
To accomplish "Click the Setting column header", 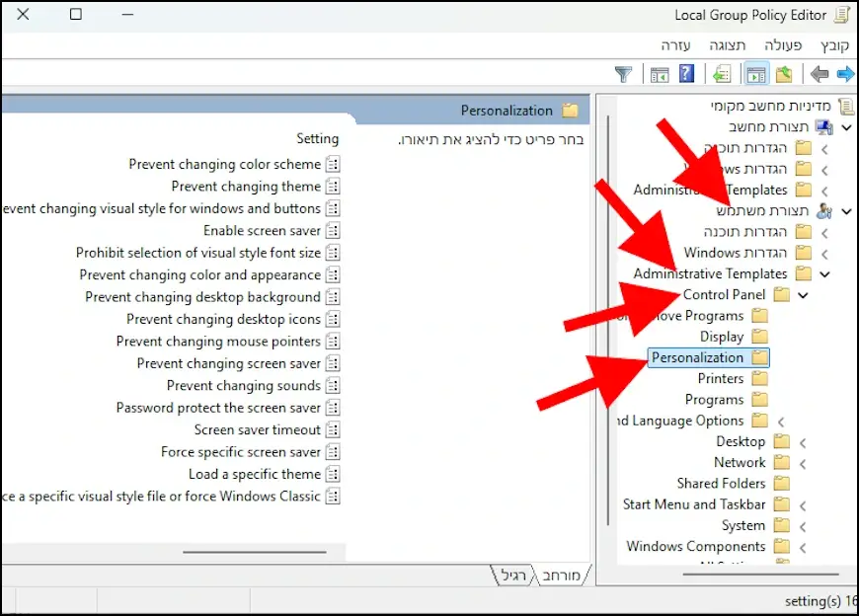I will coord(318,138).
